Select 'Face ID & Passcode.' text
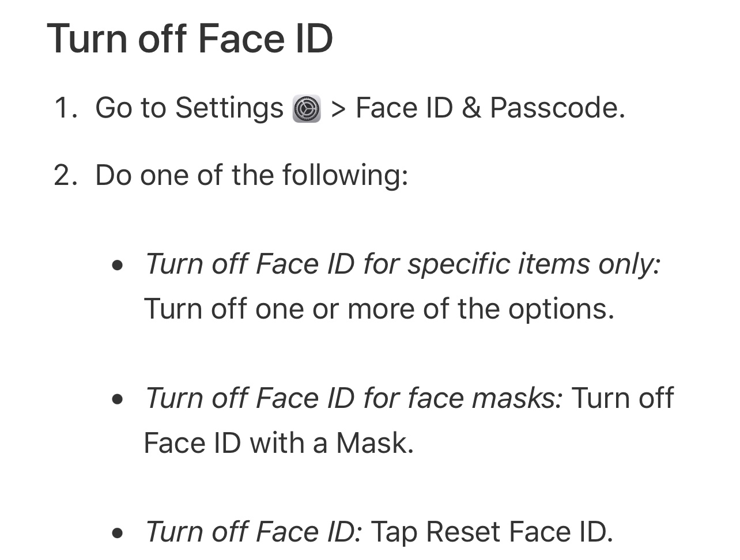The height and width of the screenshot is (560, 740). (x=490, y=108)
